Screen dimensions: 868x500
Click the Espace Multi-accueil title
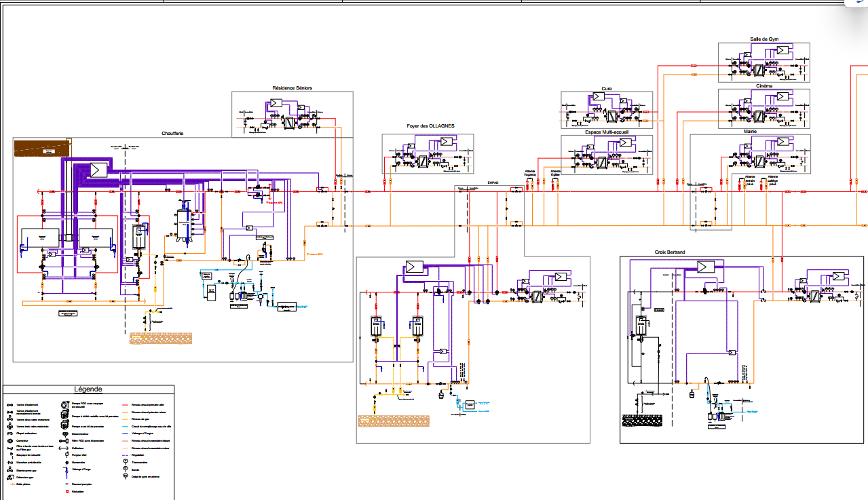607,132
